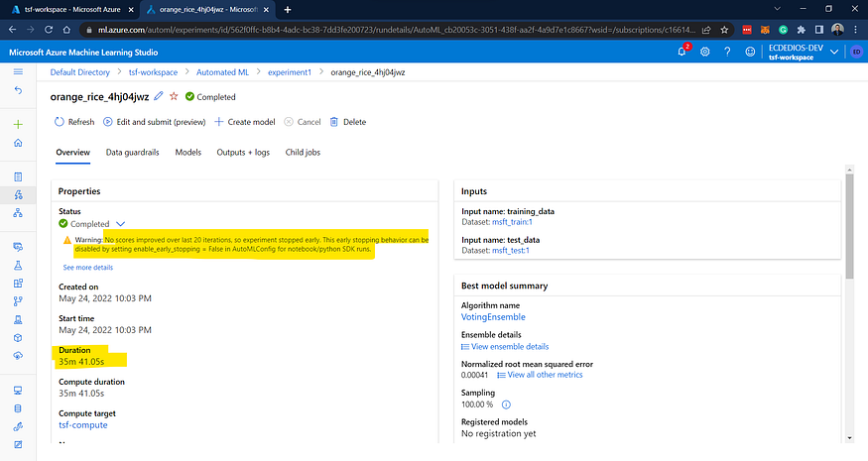This screenshot has height=461, width=868.
Task: Go to experiment1 breadcrumb
Action: click(x=290, y=72)
